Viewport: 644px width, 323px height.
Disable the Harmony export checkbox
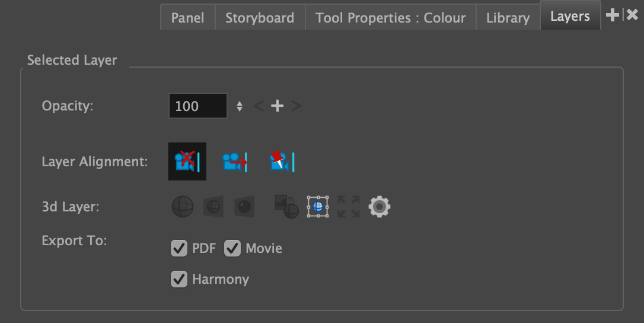[179, 279]
